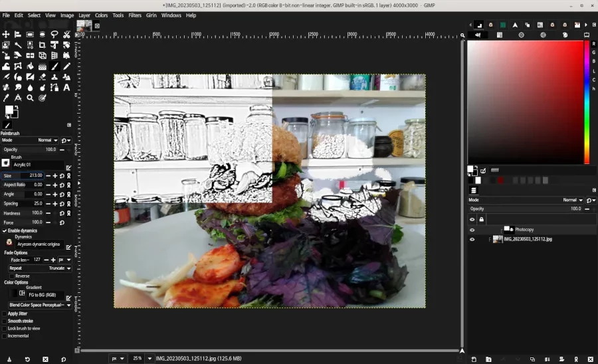The height and width of the screenshot is (364, 598).
Task: Open the Filters menu
Action: coord(134,15)
